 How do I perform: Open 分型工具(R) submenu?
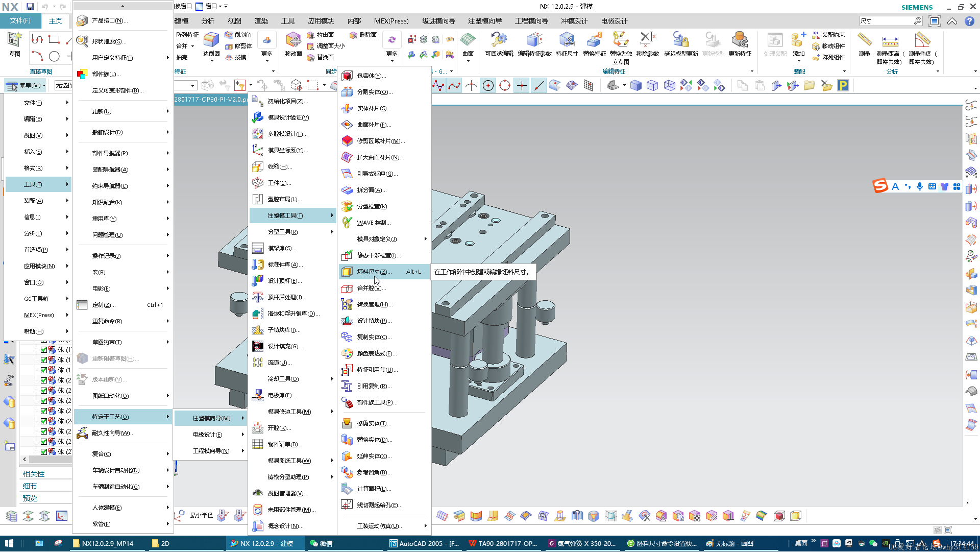point(293,232)
